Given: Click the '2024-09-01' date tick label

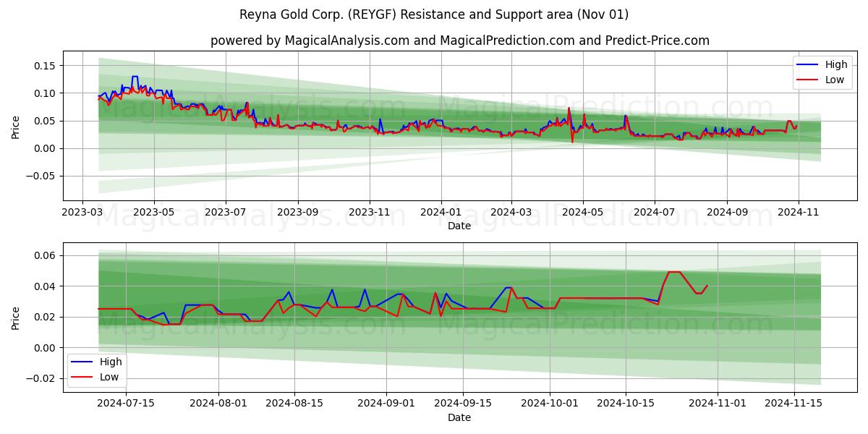Looking at the screenshot, I should [x=387, y=404].
